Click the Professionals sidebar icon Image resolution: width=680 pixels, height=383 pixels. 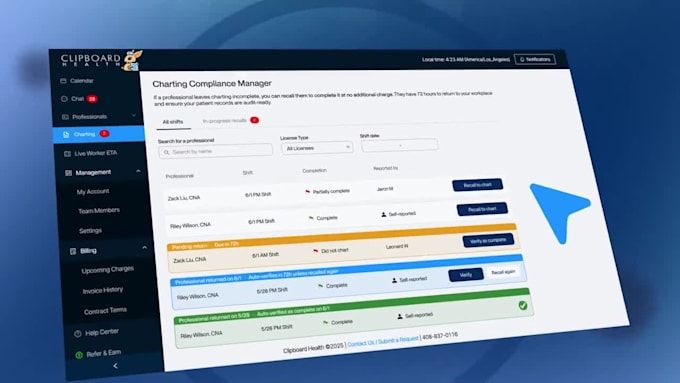(x=65, y=117)
